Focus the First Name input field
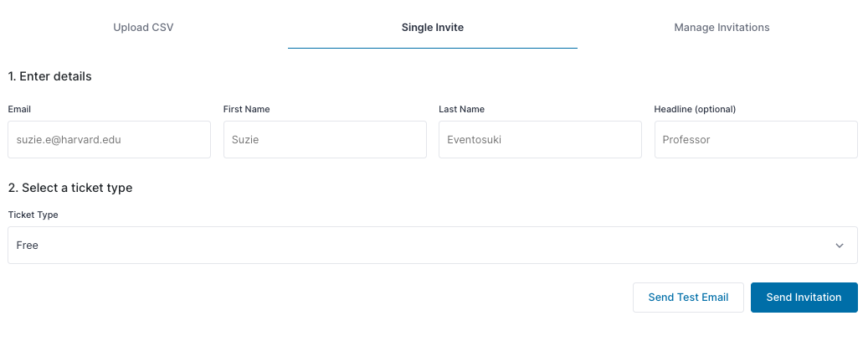 (325, 140)
